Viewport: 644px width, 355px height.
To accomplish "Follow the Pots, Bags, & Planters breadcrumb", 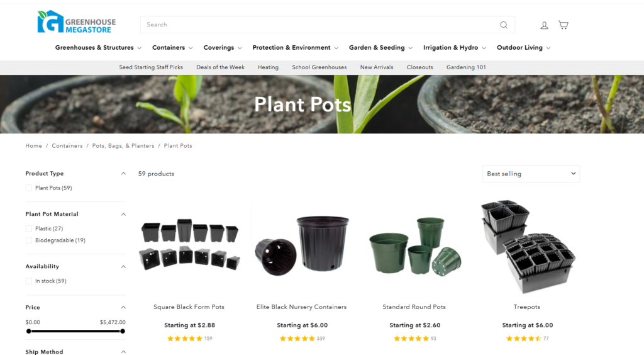I will click(x=123, y=146).
